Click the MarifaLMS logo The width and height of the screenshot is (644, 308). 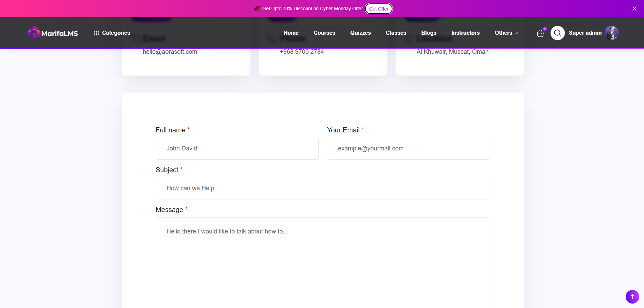[53, 33]
